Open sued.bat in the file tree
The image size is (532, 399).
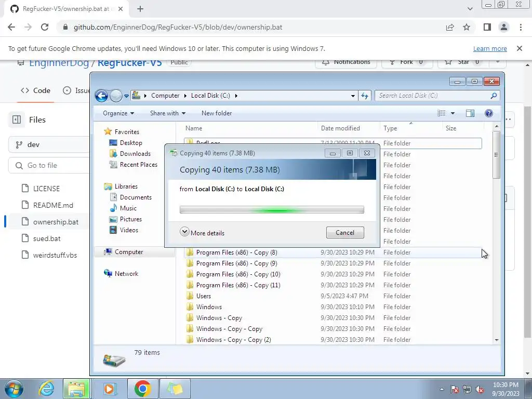tap(47, 238)
